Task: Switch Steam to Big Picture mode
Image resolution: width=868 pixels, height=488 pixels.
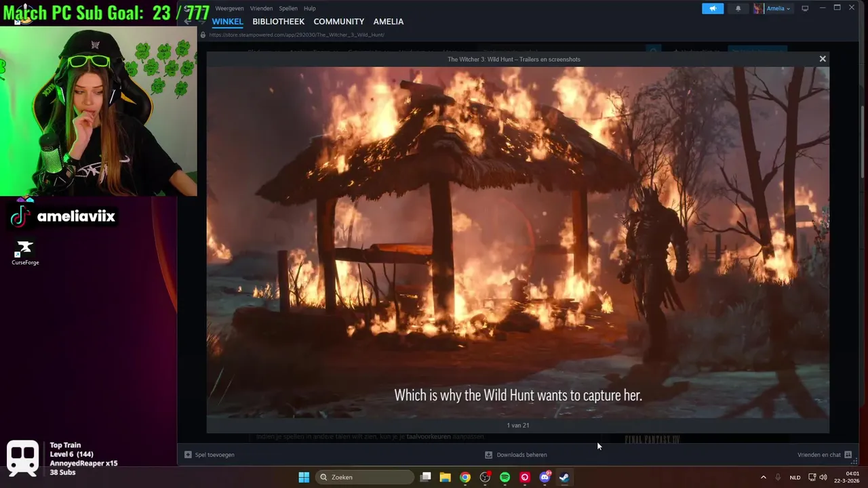Action: 805,8
